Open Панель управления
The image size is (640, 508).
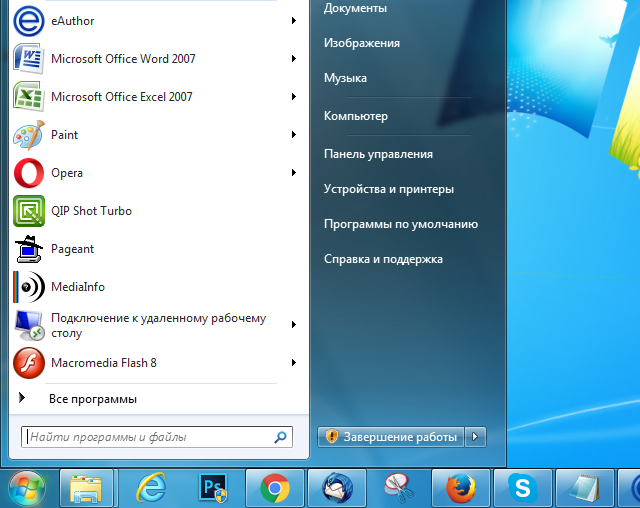pos(378,154)
